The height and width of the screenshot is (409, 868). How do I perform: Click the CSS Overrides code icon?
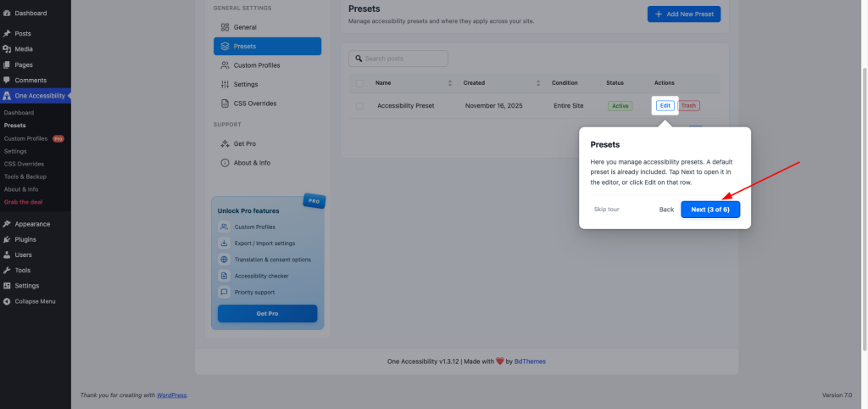click(x=225, y=103)
